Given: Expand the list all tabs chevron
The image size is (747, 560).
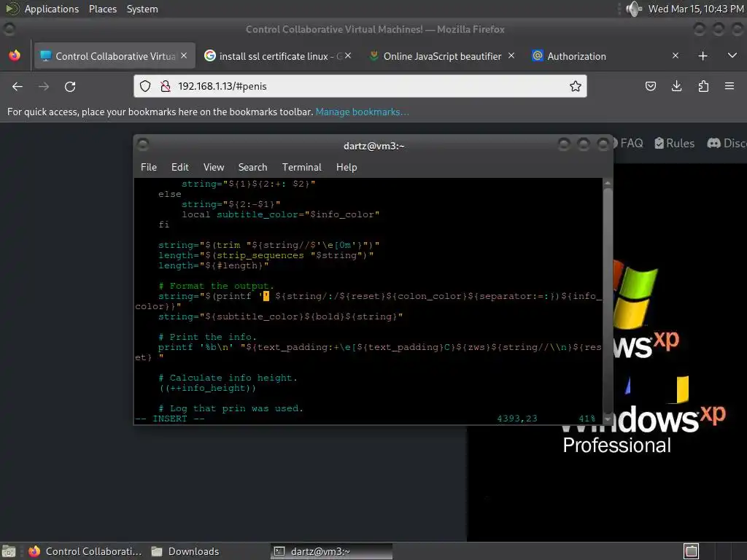Looking at the screenshot, I should (732, 55).
